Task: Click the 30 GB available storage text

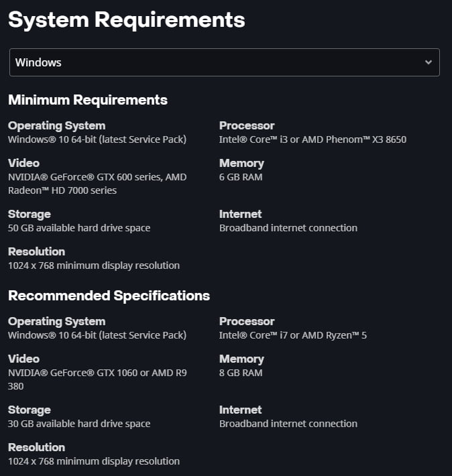Action: [79, 424]
